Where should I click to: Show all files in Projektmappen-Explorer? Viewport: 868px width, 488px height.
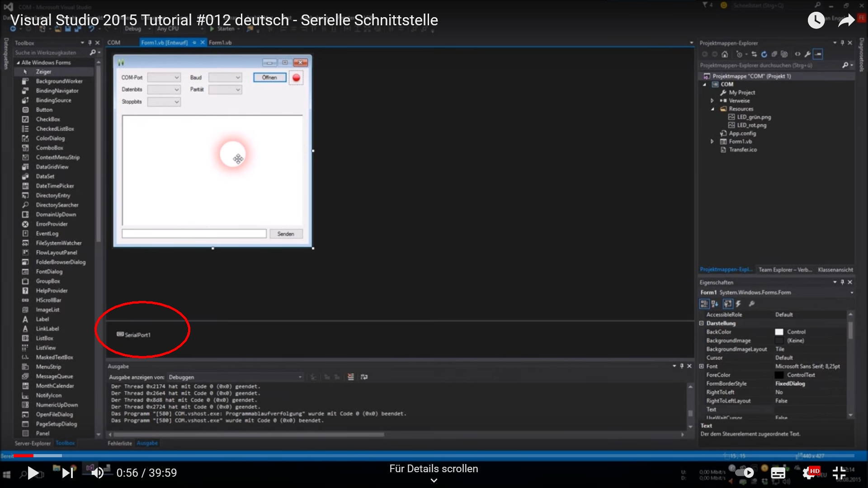point(784,54)
